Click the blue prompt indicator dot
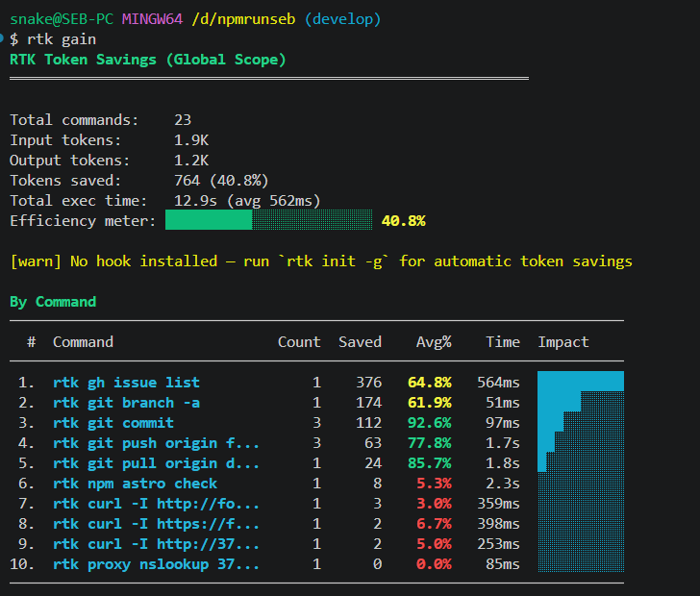 [1, 38]
